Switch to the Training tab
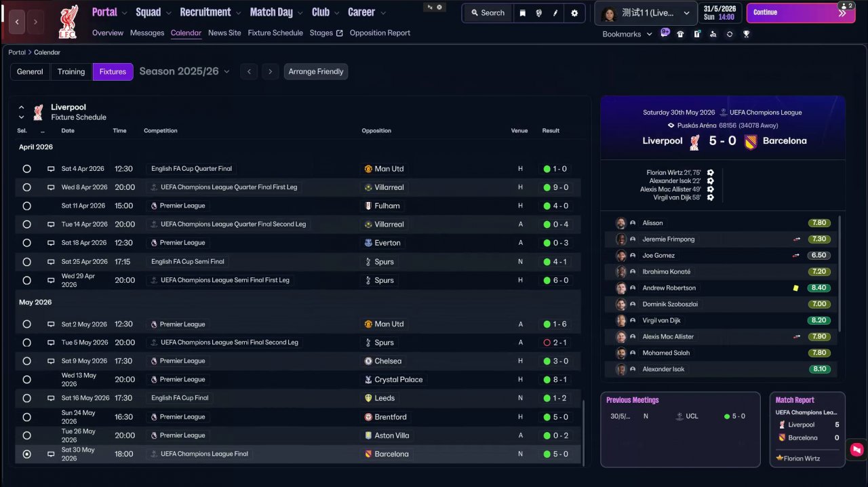The image size is (868, 487). tap(71, 71)
